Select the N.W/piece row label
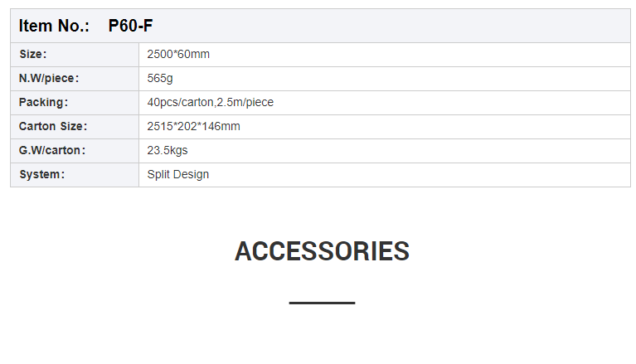636x364 pixels. click(x=49, y=78)
